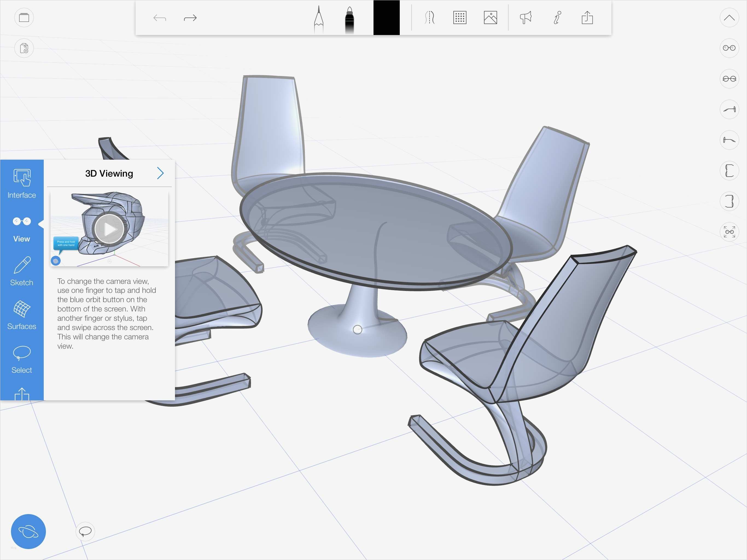Go to next tutorial page chevron
This screenshot has width=747, height=560.
(161, 173)
